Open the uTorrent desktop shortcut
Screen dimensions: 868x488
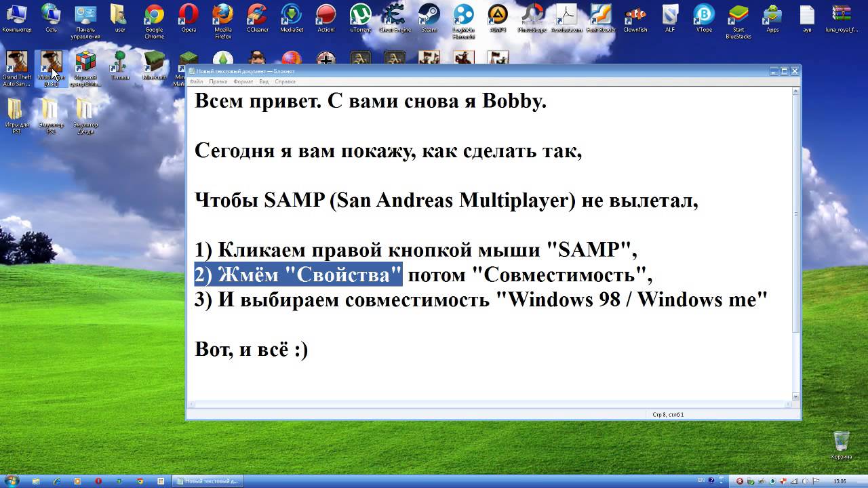pos(360,18)
